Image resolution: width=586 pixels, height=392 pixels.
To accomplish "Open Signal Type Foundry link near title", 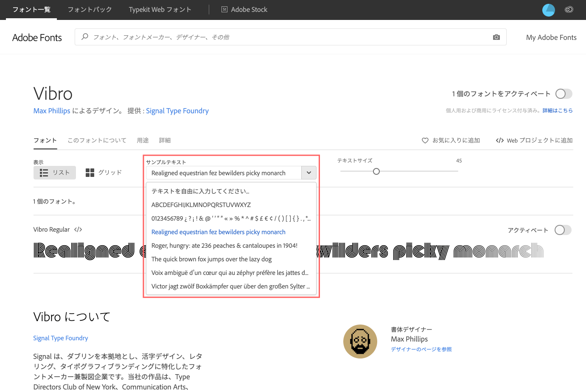I will pyautogui.click(x=177, y=111).
